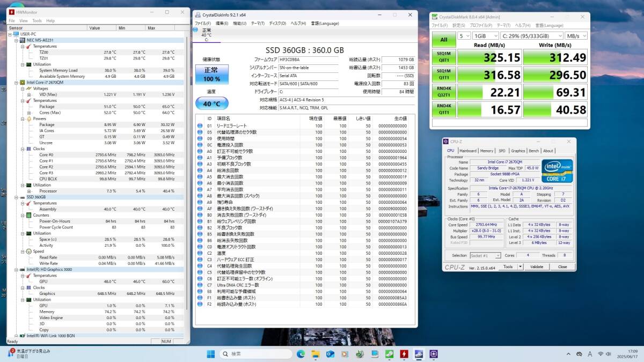Click the CrystalDiskInfo title bar app icon

[x=198, y=15]
